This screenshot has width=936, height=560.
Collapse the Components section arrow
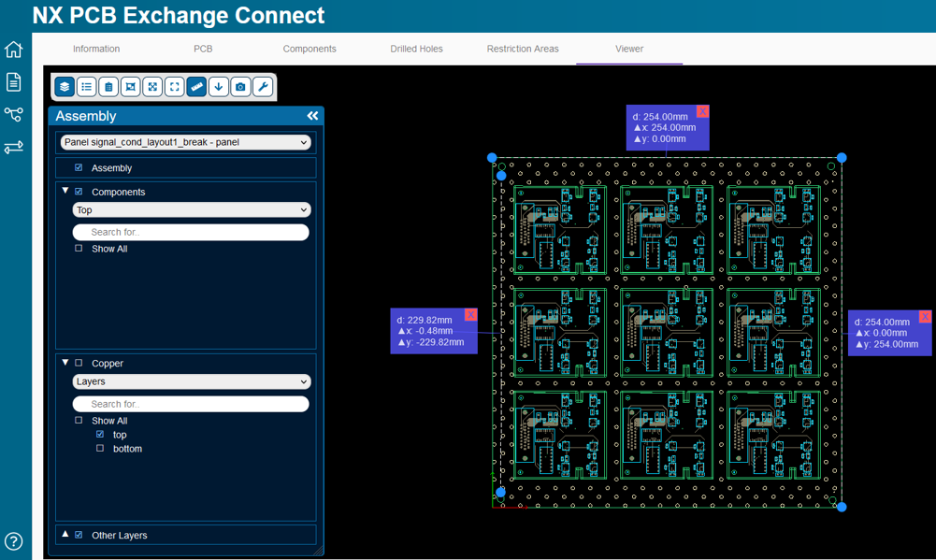[x=65, y=191]
